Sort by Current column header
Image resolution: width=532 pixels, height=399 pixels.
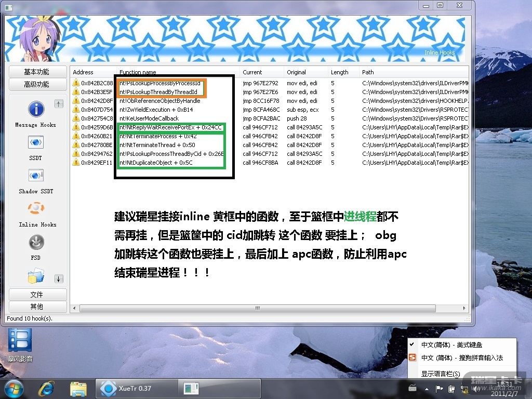point(262,72)
